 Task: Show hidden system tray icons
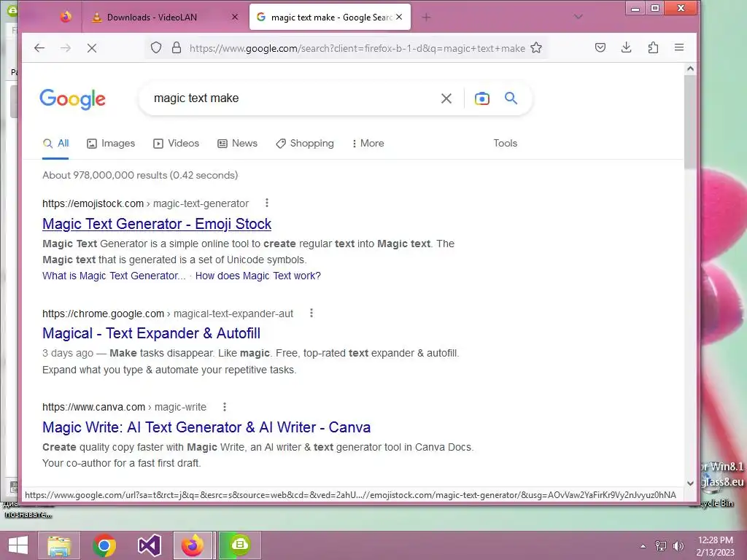[643, 546]
